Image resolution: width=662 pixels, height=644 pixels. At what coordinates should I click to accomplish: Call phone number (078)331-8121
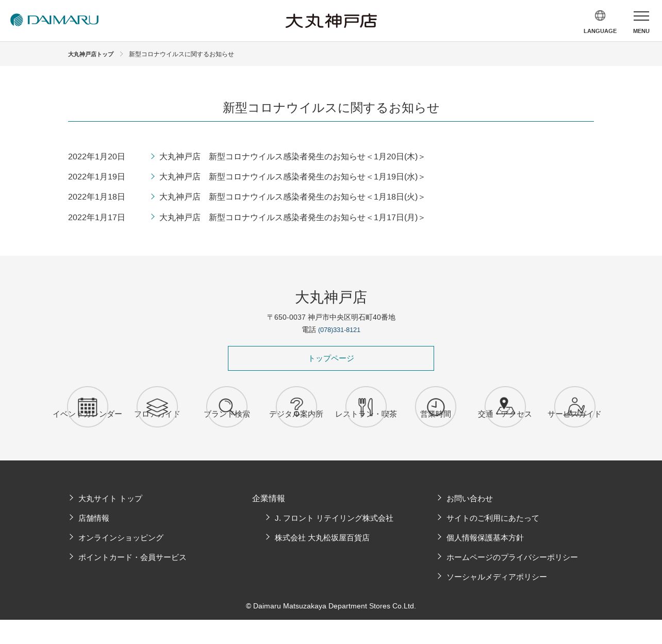pos(339,330)
